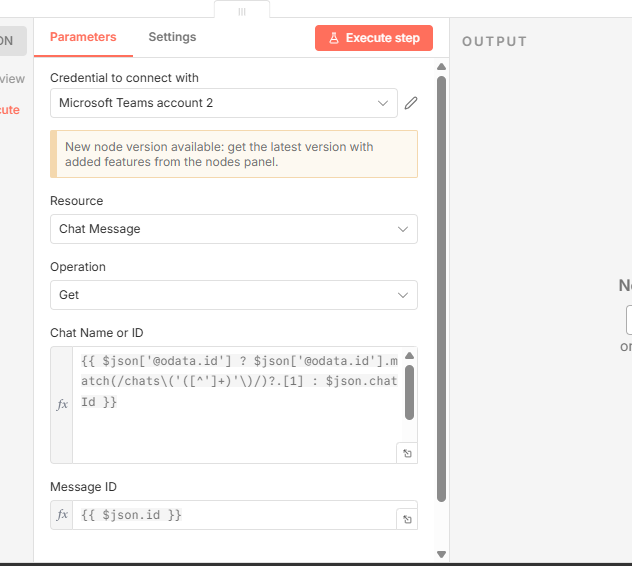Open expanded editor for Message ID expression
The image size is (632, 566).
tap(406, 519)
